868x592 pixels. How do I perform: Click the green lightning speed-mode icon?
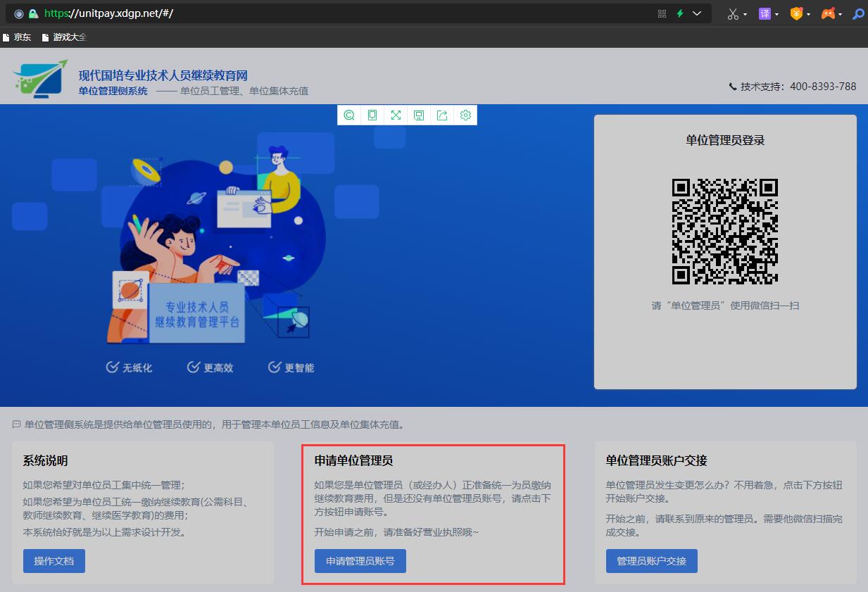coord(680,13)
